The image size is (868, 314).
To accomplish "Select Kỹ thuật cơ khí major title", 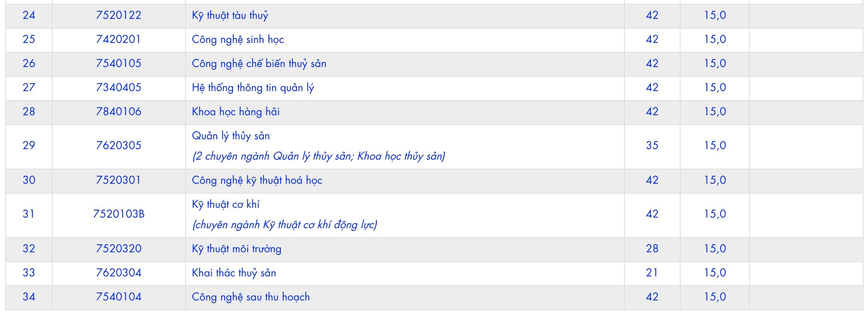I will (225, 204).
